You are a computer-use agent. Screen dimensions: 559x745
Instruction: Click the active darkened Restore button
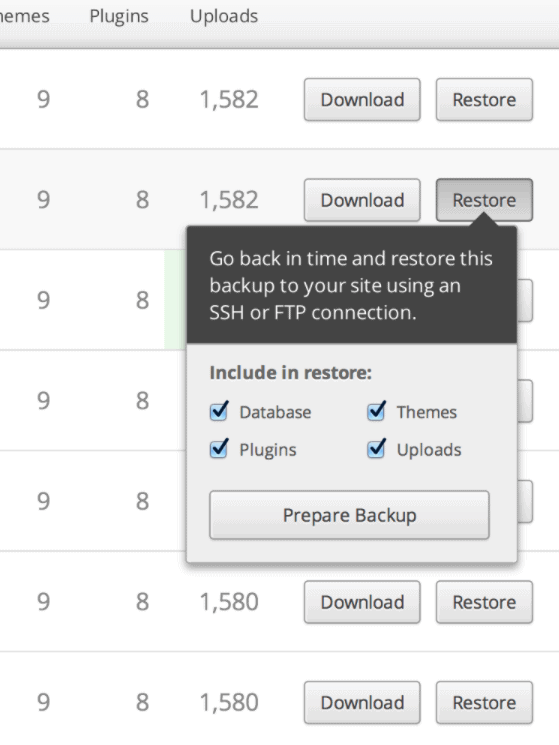click(484, 200)
